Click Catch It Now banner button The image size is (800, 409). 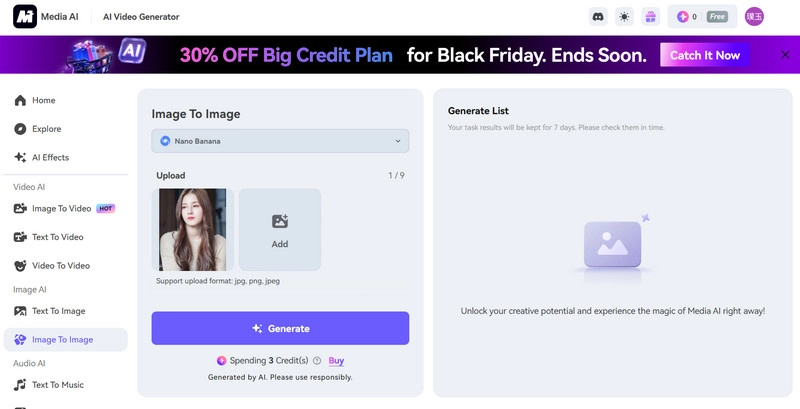point(705,55)
